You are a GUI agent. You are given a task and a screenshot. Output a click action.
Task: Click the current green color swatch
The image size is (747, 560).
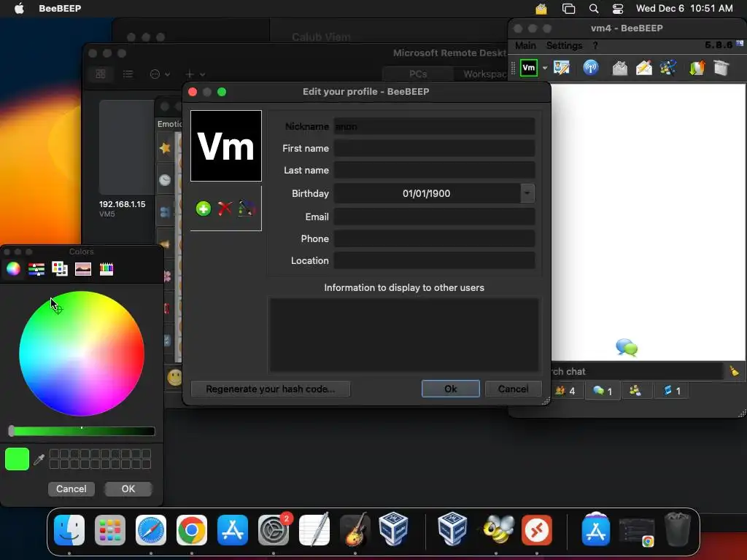point(18,459)
